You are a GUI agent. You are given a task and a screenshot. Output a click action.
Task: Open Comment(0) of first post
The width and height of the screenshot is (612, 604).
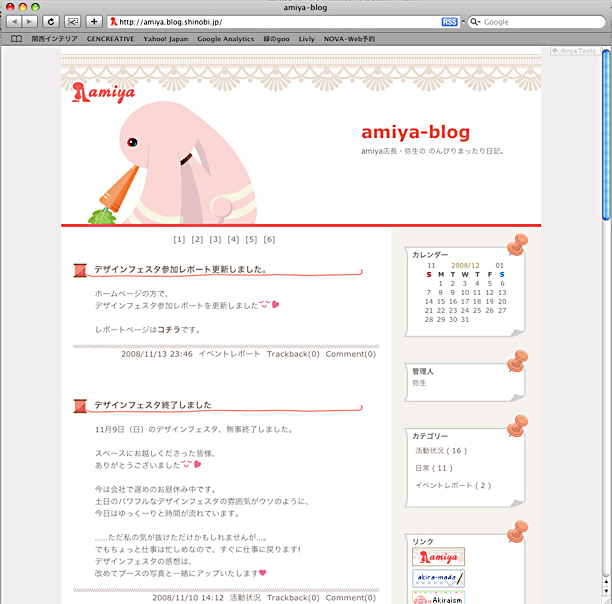tap(350, 354)
